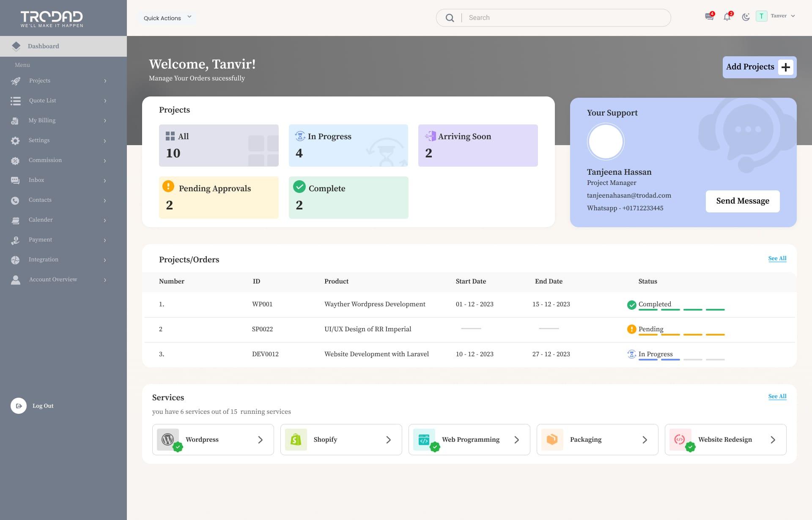Open the Inbox menu item
Viewport: 812px width, 520px height.
(36, 180)
